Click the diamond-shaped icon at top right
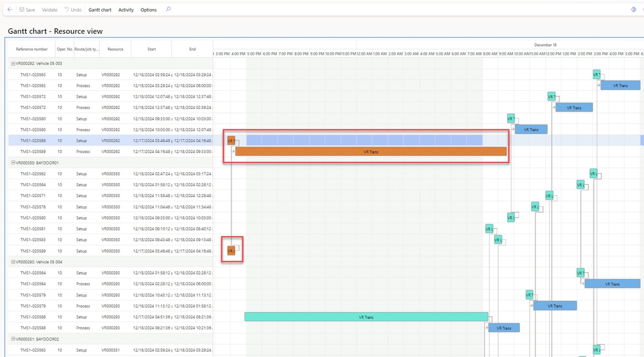The image size is (644, 357). pyautogui.click(x=634, y=10)
